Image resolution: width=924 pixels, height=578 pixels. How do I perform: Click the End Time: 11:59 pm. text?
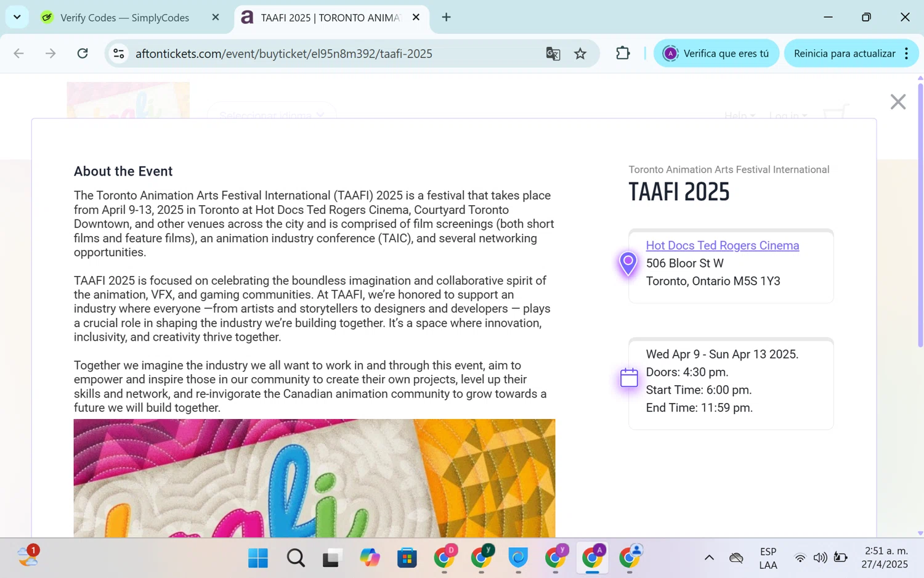click(699, 408)
